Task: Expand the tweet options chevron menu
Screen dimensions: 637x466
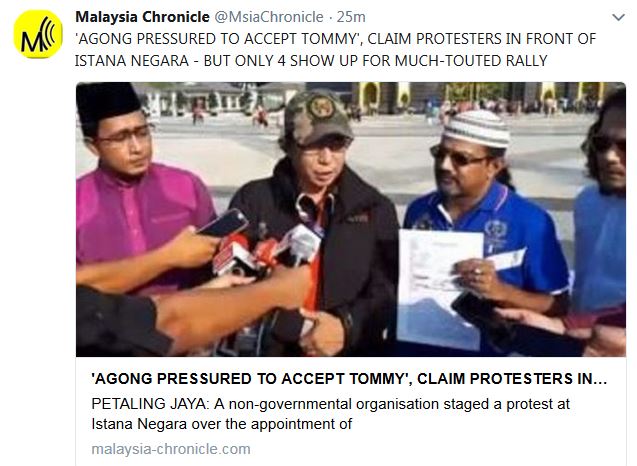Action: point(618,17)
